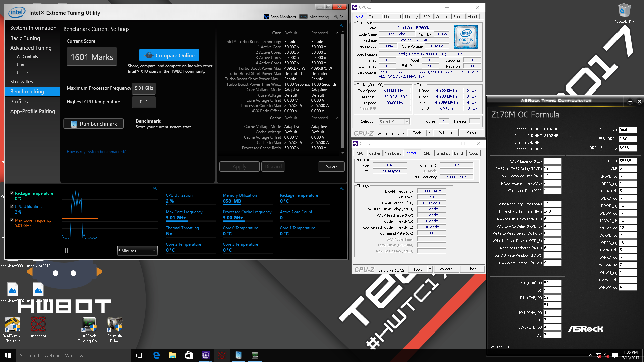Minimize the ASRock Timing Configurator window
The width and height of the screenshot is (644, 362).
pos(630,101)
